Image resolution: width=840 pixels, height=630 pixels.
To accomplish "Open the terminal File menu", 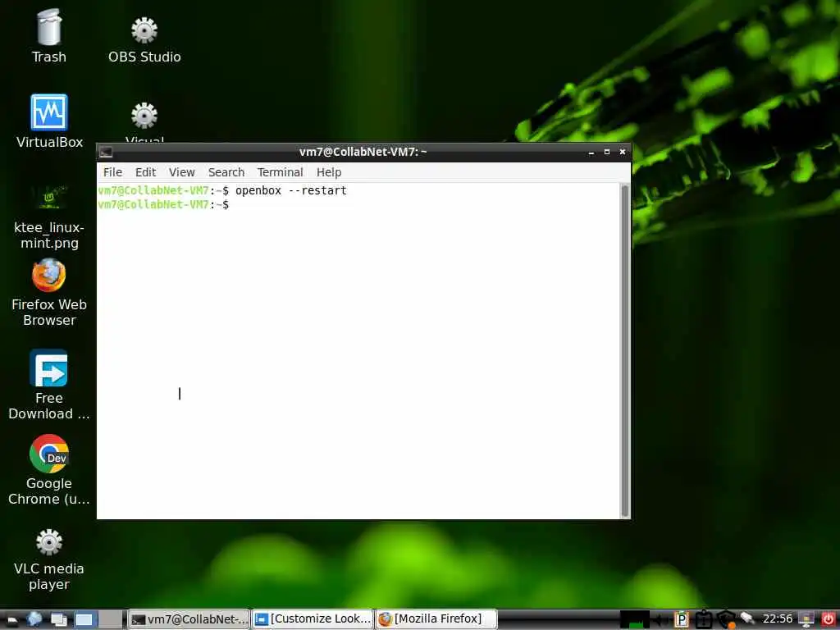I will [x=112, y=172].
